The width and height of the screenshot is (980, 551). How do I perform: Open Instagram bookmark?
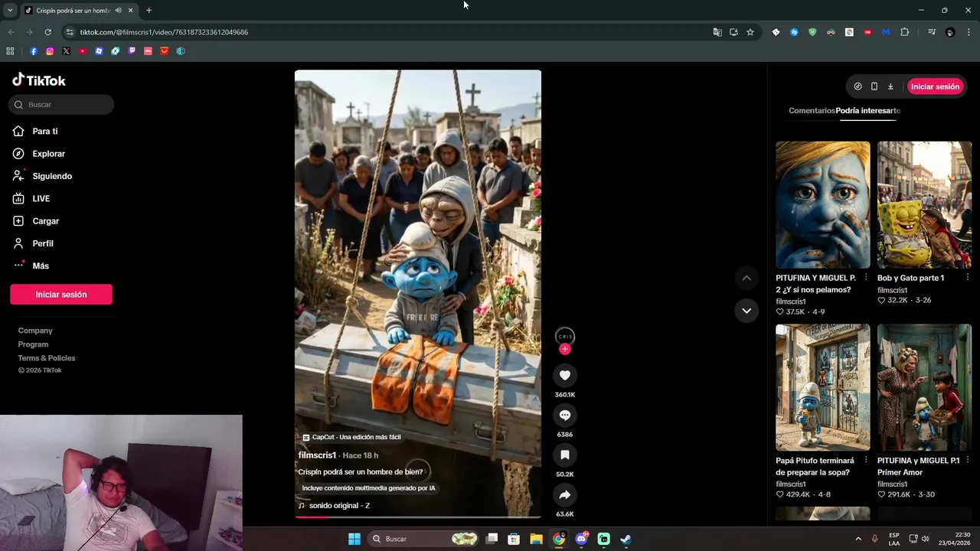50,51
